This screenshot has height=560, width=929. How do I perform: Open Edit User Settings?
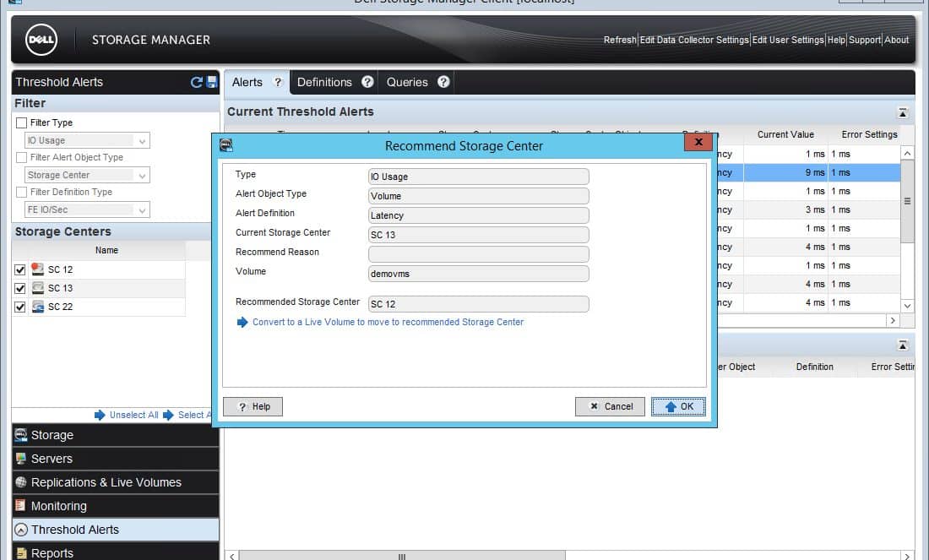click(788, 40)
